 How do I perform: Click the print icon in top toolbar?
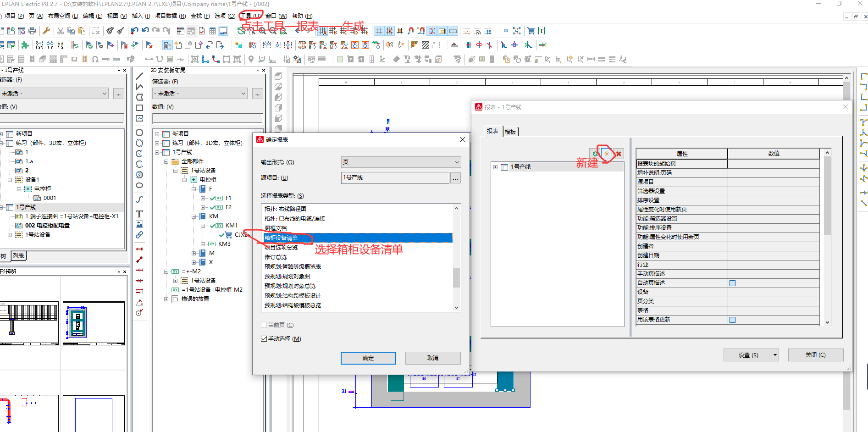click(32, 31)
